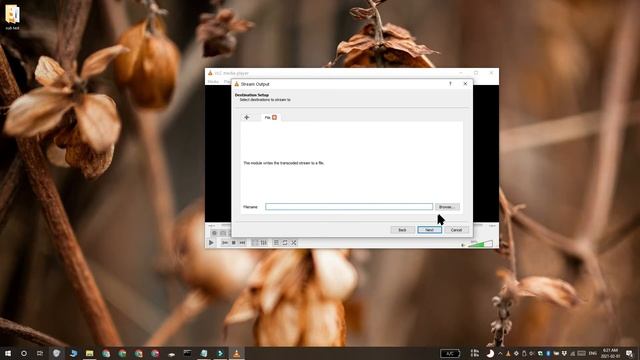640x360 pixels.
Task: Click the VLC record button
Action: [214, 233]
